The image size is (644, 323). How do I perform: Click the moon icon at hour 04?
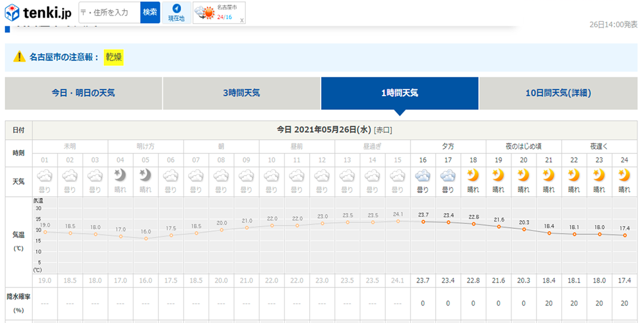[121, 176]
